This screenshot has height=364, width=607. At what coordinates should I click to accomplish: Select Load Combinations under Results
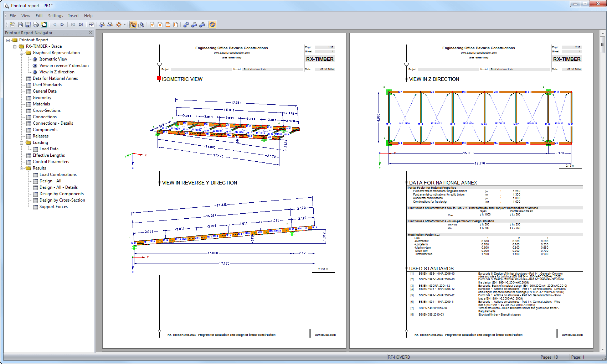[58, 175]
